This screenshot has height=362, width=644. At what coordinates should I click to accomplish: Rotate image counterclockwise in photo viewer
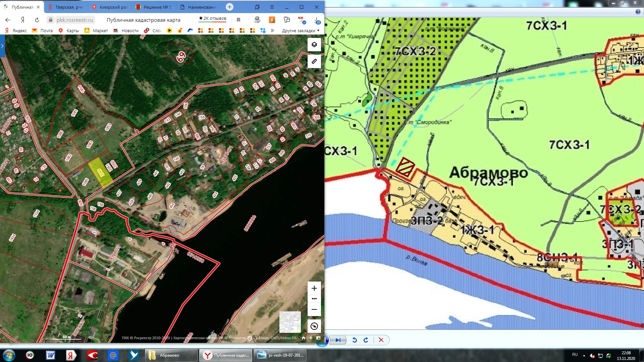coord(355,340)
